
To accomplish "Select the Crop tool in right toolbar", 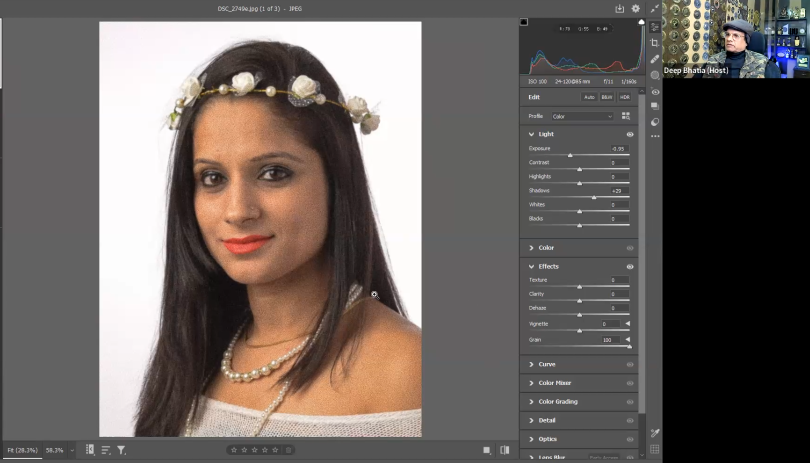I will click(655, 43).
